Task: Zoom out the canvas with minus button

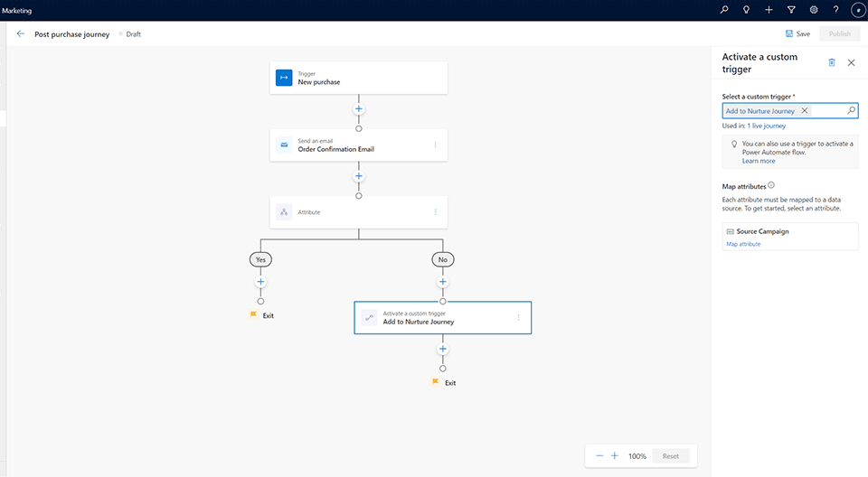Action: [599, 456]
